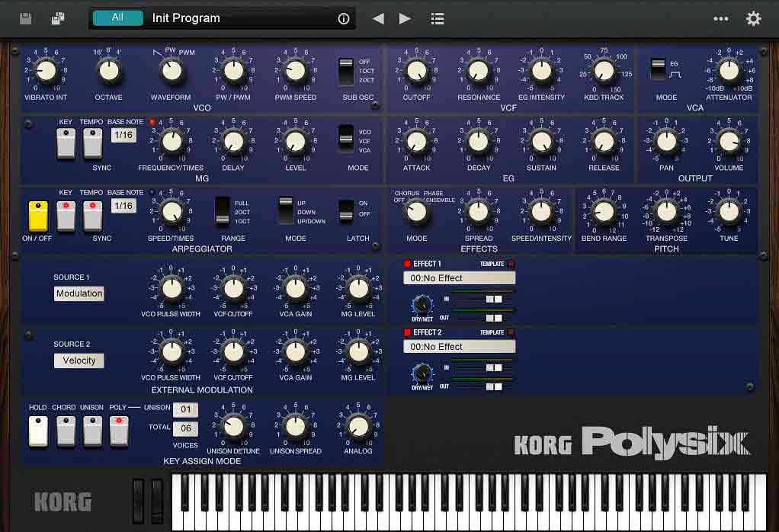Open the program list browser icon
Viewport: 779px width, 532px height.
click(x=438, y=19)
